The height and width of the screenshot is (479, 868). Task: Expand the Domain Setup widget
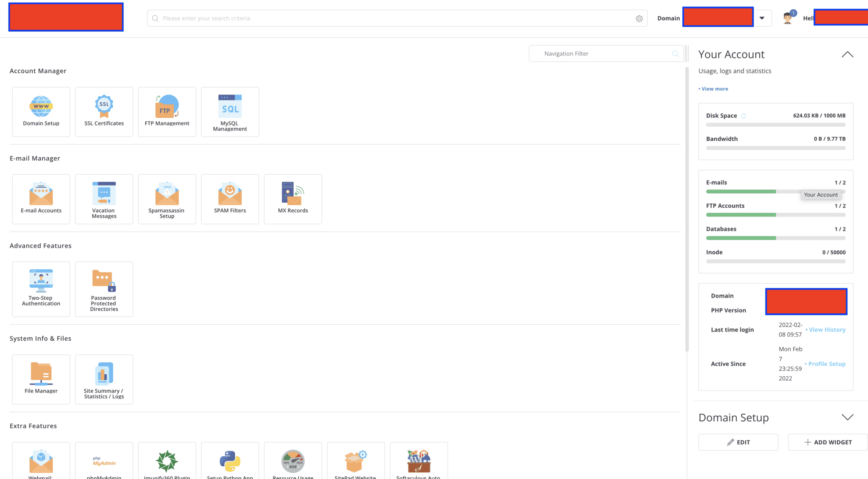click(847, 417)
